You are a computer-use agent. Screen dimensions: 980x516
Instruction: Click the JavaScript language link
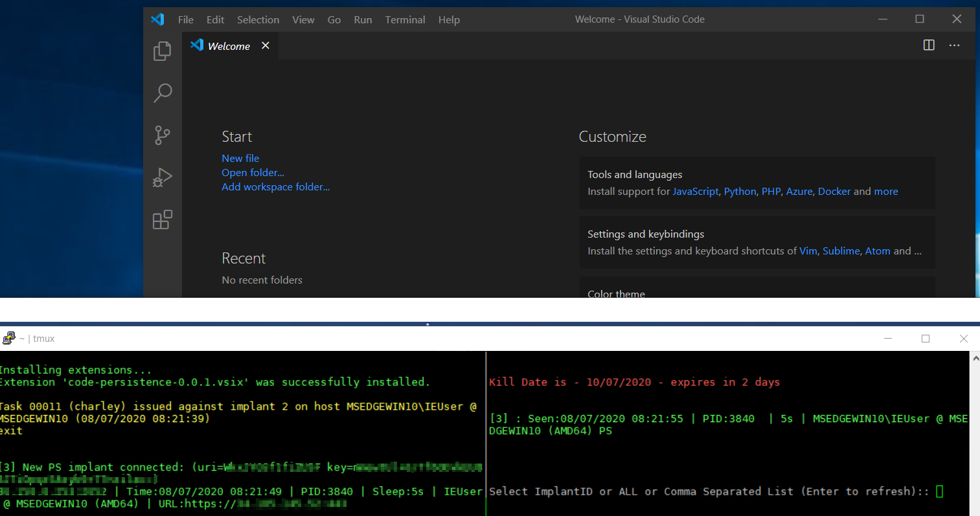click(696, 191)
